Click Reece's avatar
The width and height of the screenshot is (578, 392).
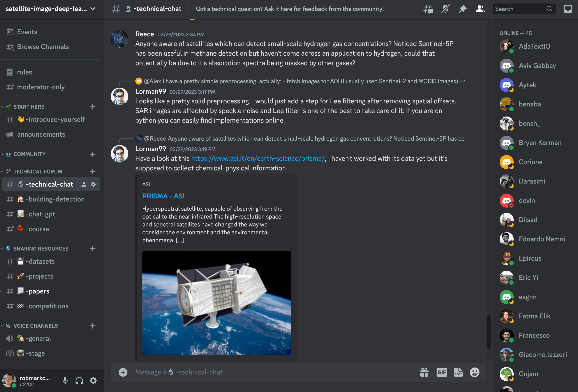pyautogui.click(x=119, y=39)
